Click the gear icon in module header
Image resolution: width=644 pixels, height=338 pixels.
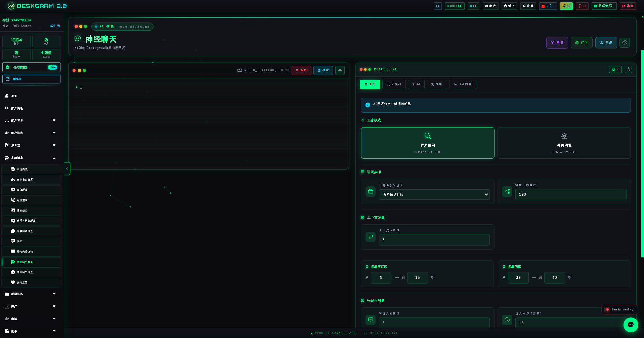625,43
